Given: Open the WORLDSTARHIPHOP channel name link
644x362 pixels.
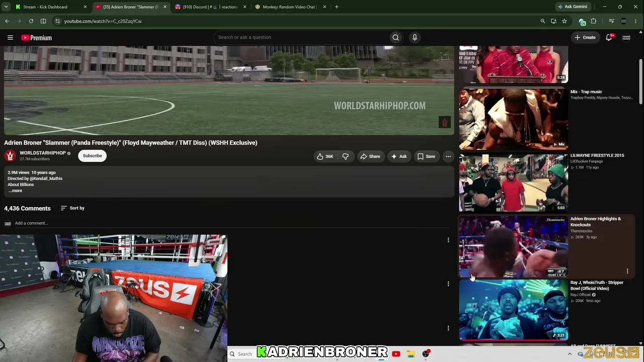Looking at the screenshot, I should [x=43, y=153].
